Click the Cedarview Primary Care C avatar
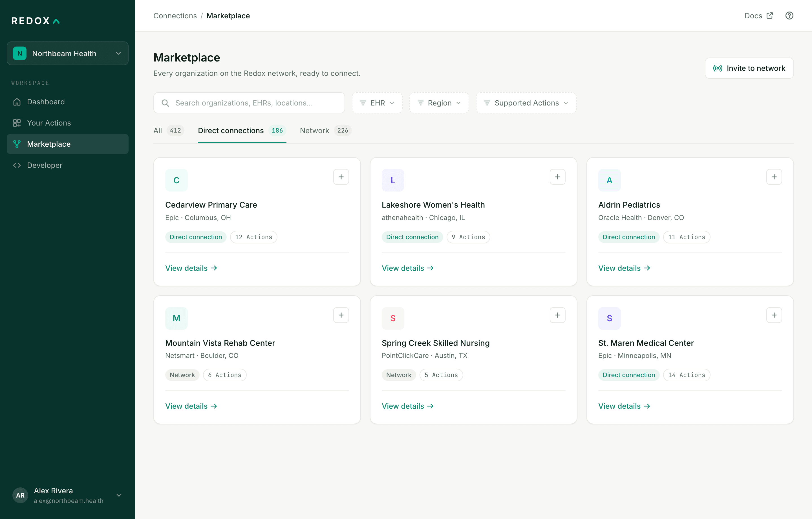Image resolution: width=812 pixels, height=519 pixels. point(176,180)
